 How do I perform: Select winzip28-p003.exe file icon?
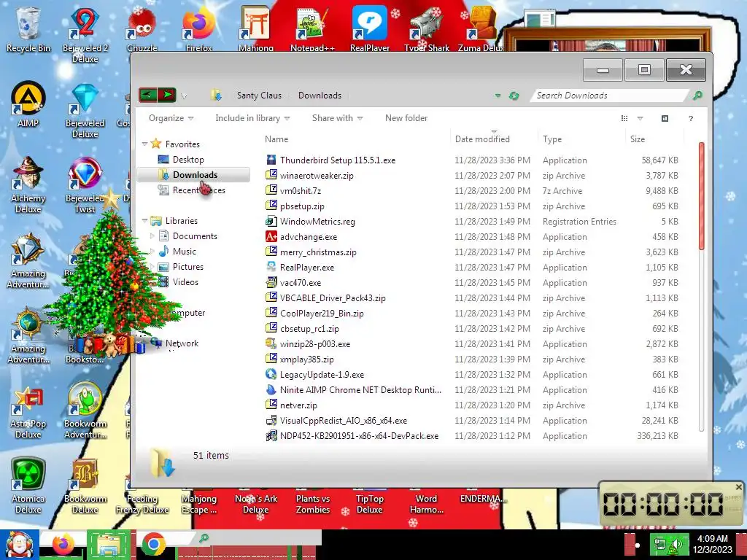(x=271, y=344)
